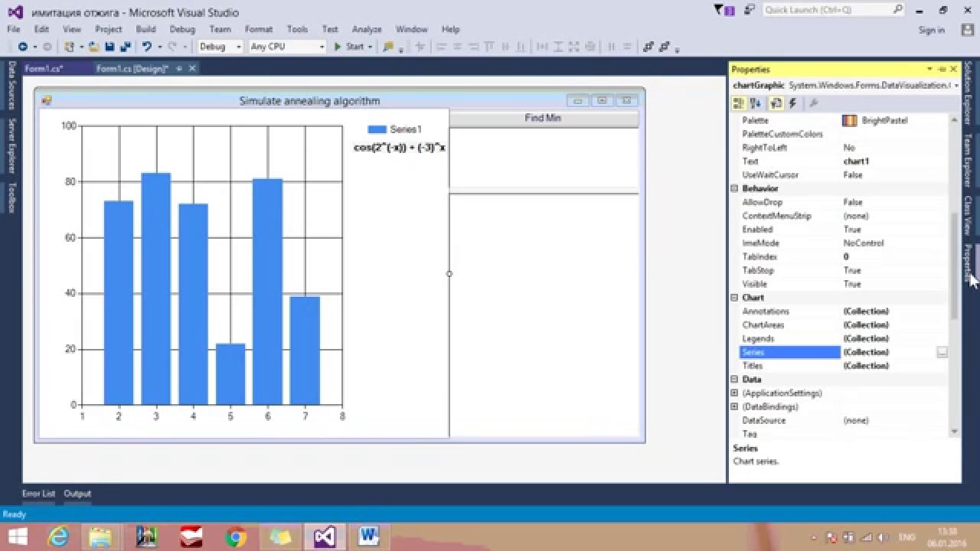The height and width of the screenshot is (551, 980).
Task: Select the Series1 legend entry in chart
Action: (x=395, y=129)
